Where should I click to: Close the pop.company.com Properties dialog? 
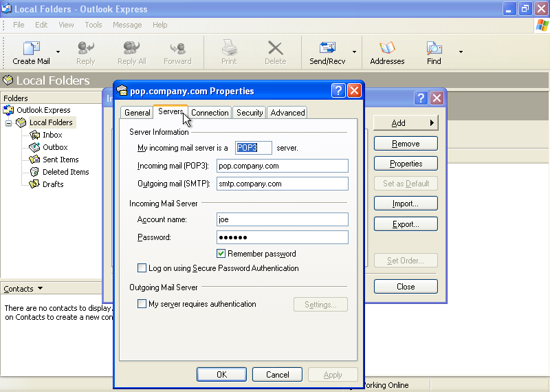tap(354, 91)
